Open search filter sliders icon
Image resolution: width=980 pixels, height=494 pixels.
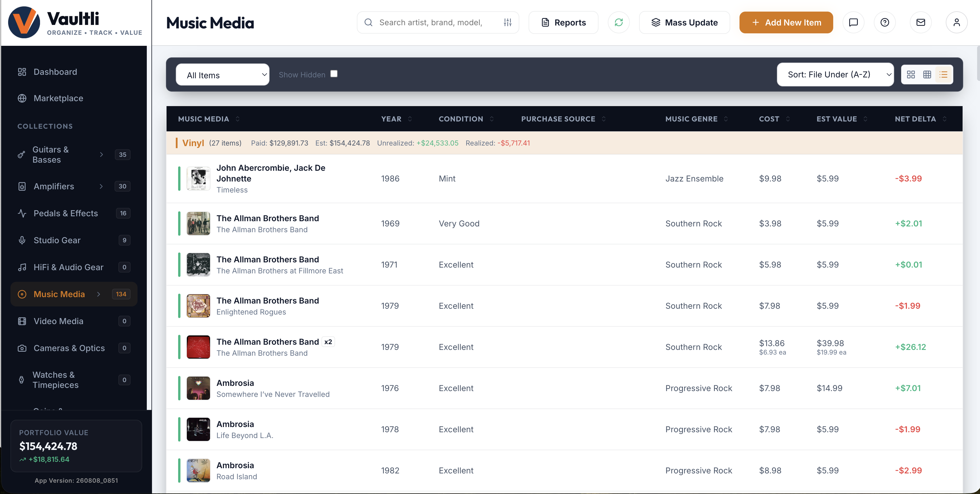click(x=507, y=22)
